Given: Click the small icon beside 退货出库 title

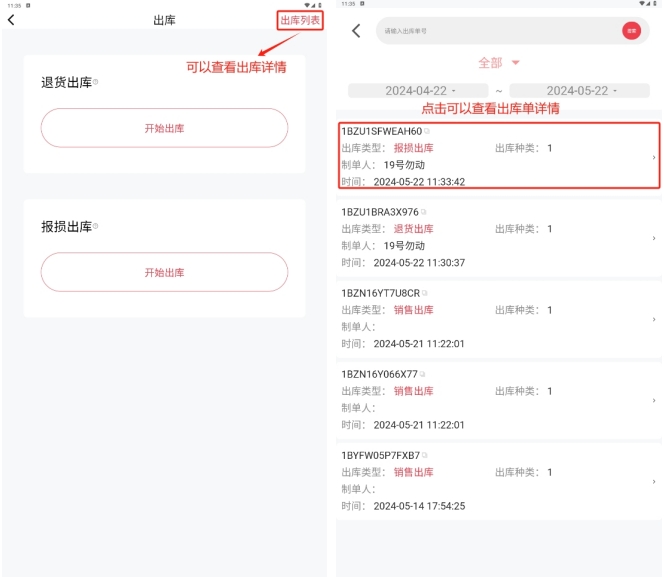Looking at the screenshot, I should 96,82.
